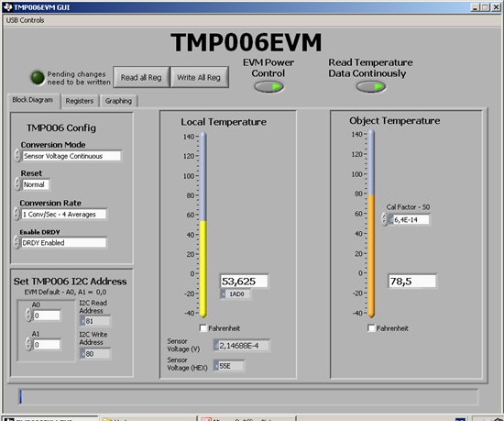Click the Set TMP006 I2C Address heading
This screenshot has height=421, width=504.
click(70, 282)
